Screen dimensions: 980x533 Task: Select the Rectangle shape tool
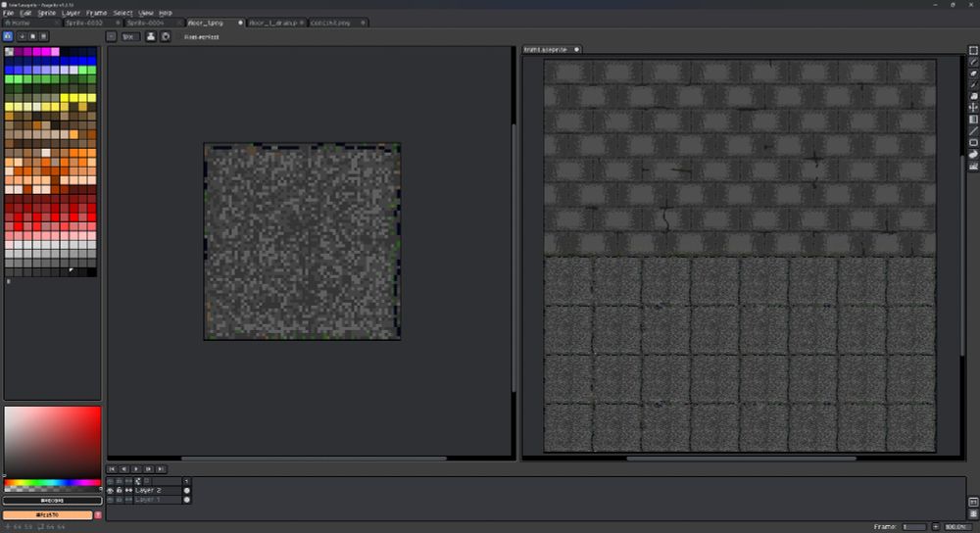(973, 142)
